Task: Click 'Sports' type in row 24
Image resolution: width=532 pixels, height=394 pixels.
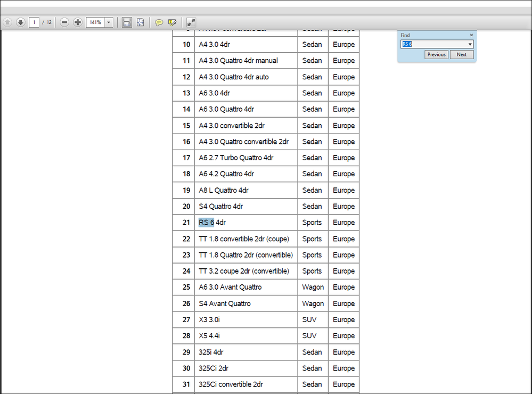Action: point(312,271)
